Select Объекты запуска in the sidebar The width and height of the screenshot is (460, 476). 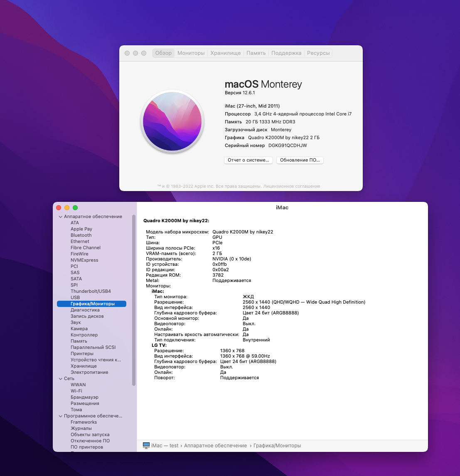90,434
